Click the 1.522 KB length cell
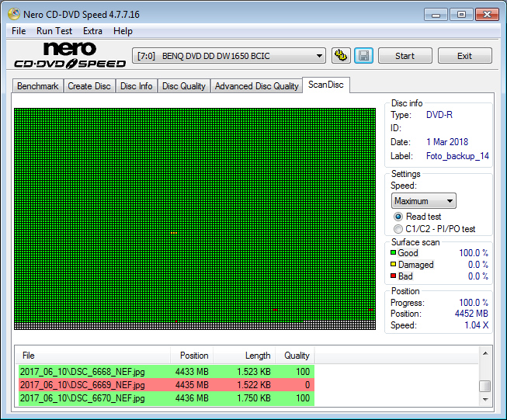The image size is (507, 420). (x=253, y=385)
